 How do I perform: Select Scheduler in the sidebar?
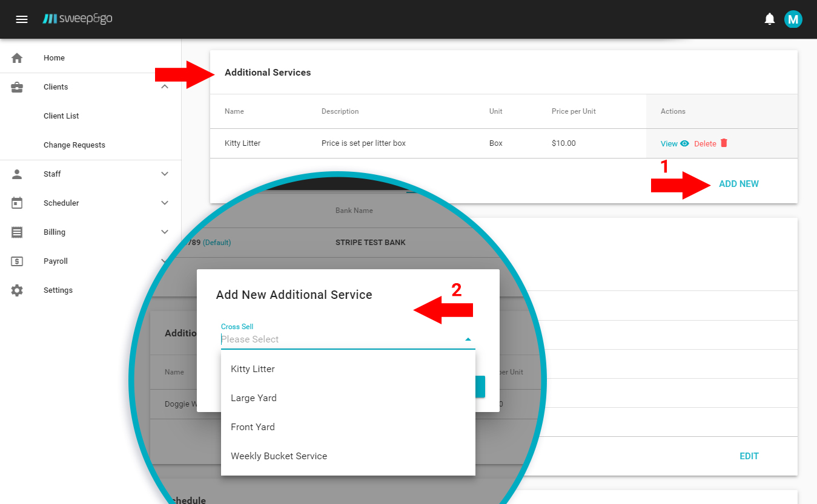point(61,203)
